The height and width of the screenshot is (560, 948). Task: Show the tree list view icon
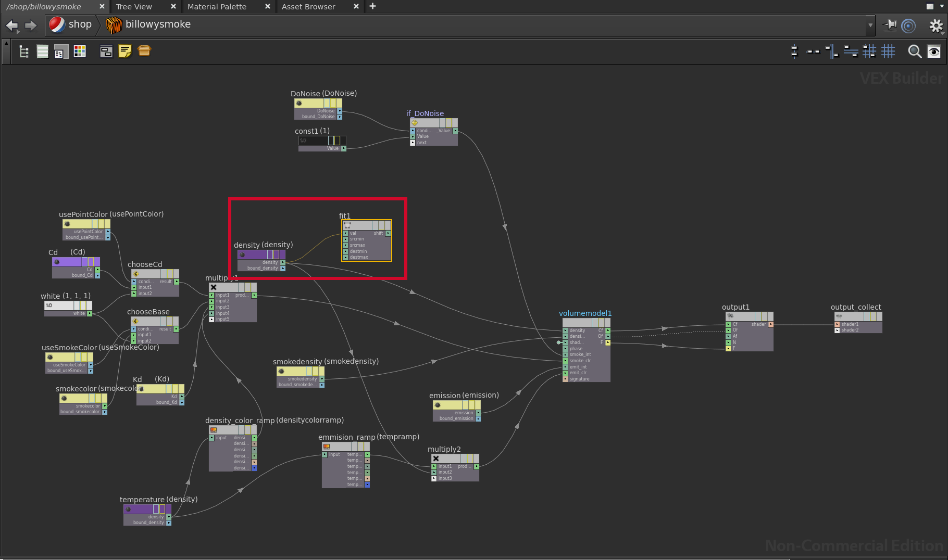point(24,52)
